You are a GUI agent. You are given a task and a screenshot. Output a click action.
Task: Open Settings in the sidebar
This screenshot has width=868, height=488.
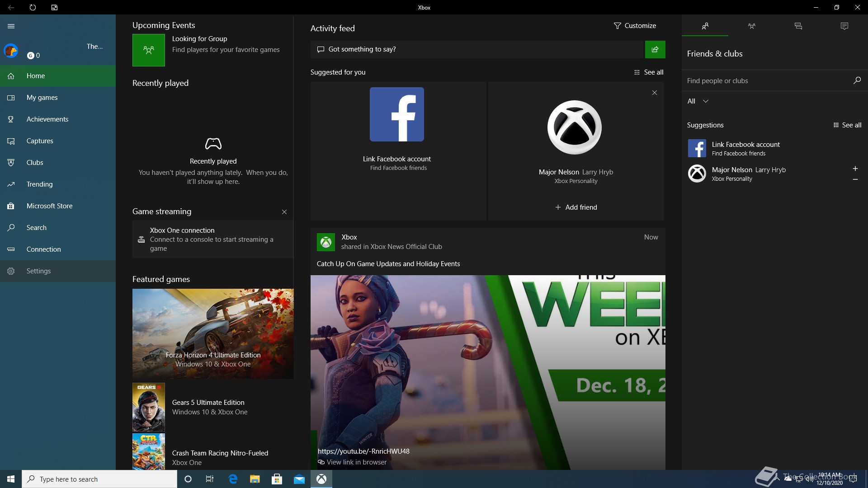click(58, 271)
